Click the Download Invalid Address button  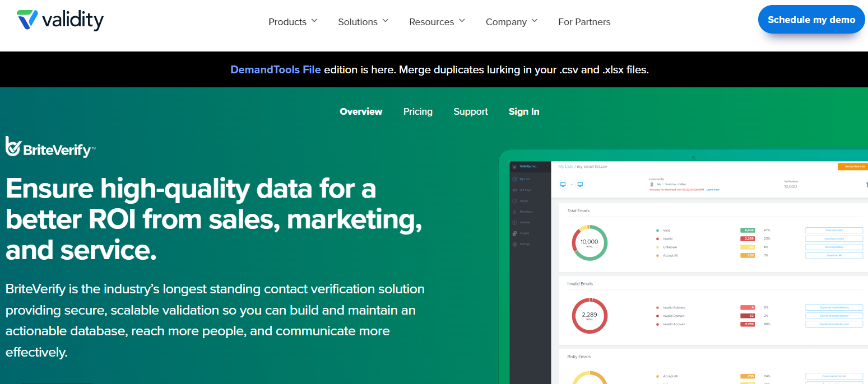coord(834,307)
